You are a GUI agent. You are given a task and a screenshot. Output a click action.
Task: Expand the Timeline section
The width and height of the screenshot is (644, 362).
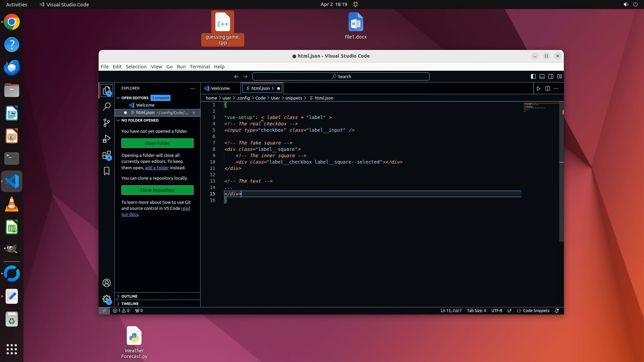(130, 304)
